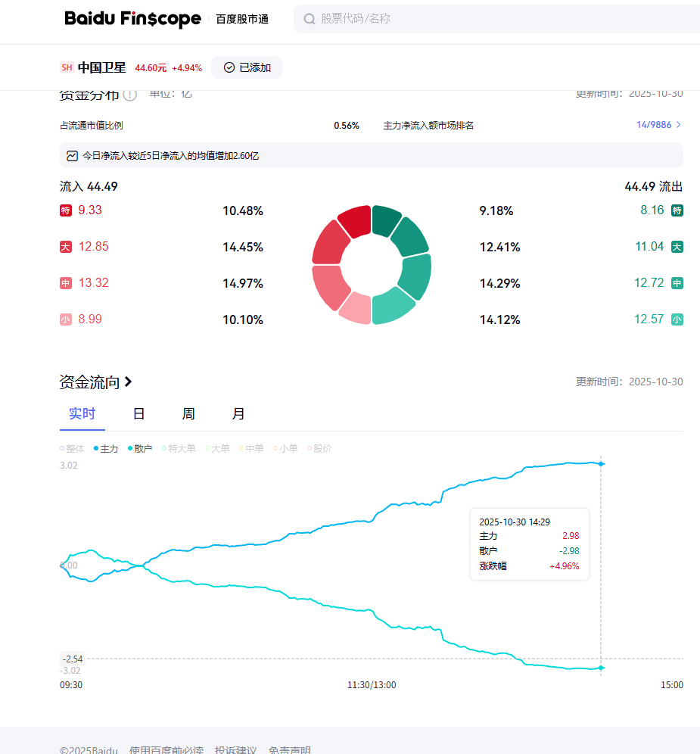The height and width of the screenshot is (754, 700).
Task: Toggle the 股价 series in chart legend
Action: click(319, 449)
